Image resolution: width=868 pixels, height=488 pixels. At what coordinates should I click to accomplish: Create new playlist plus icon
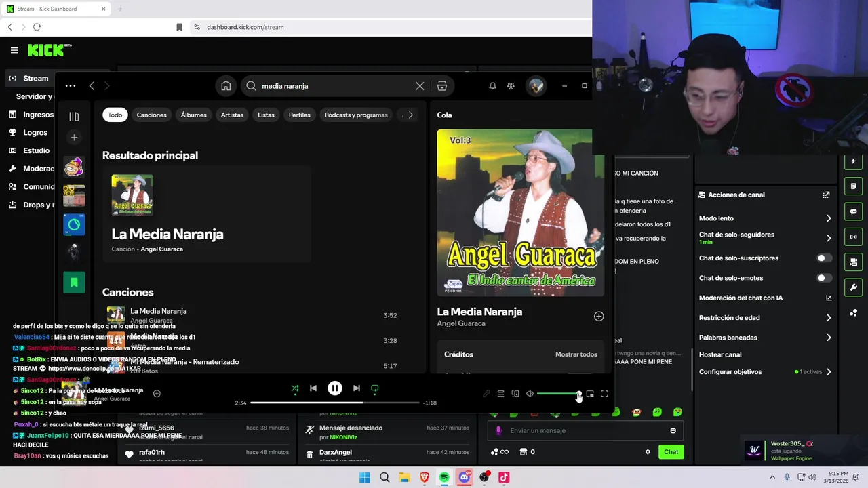pyautogui.click(x=74, y=138)
